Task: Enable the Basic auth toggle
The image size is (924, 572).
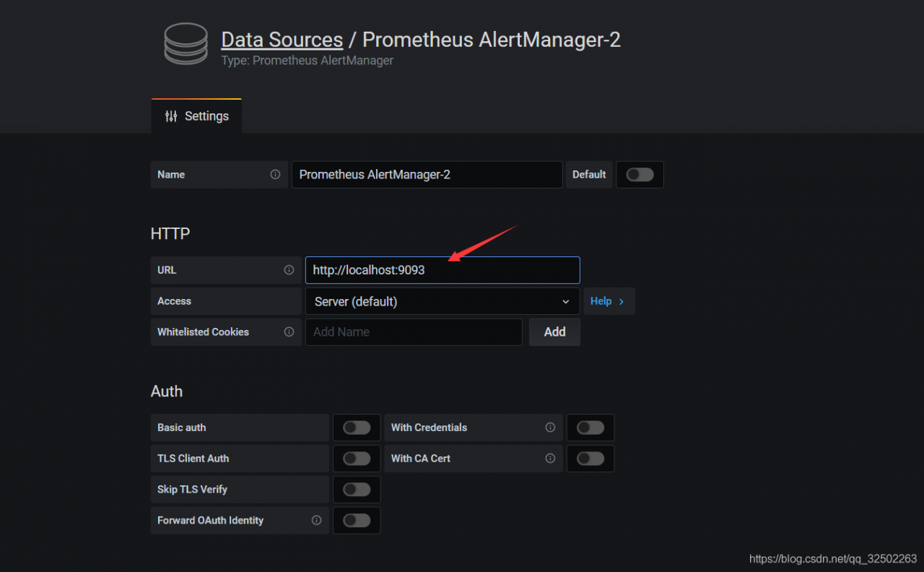Action: pos(357,428)
